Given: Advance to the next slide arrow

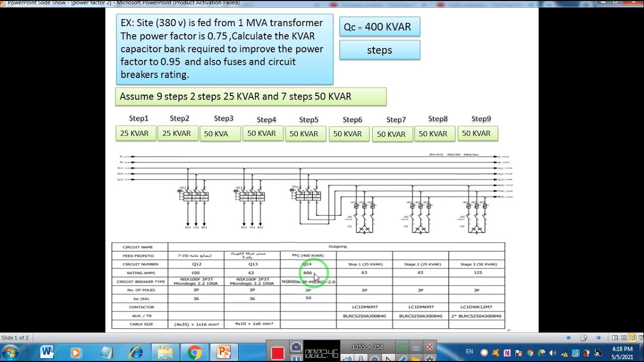Looking at the screenshot, I should click(x=598, y=338).
